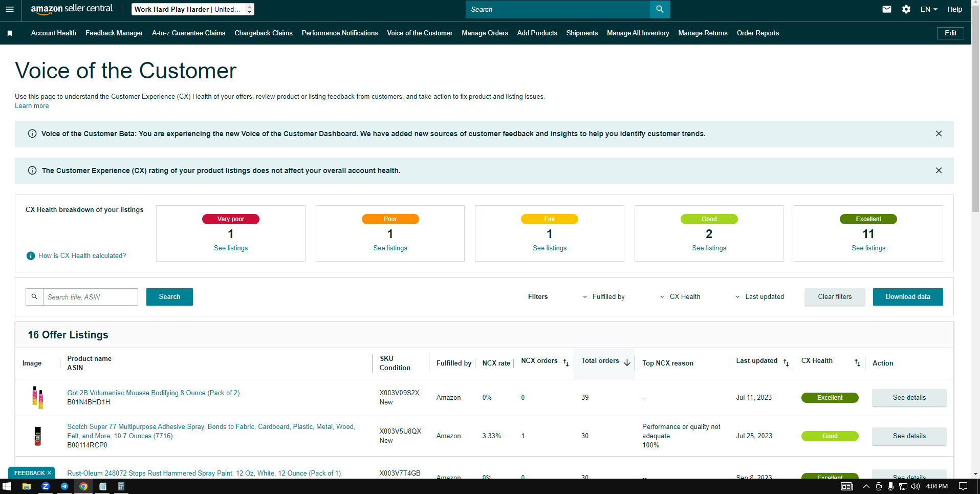Sort the table by CX Health

click(857, 362)
